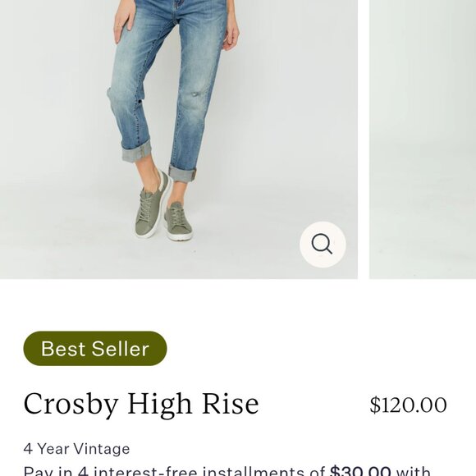The height and width of the screenshot is (476, 476).
Task: Tap the word Seller in the badge
Action: (120, 349)
